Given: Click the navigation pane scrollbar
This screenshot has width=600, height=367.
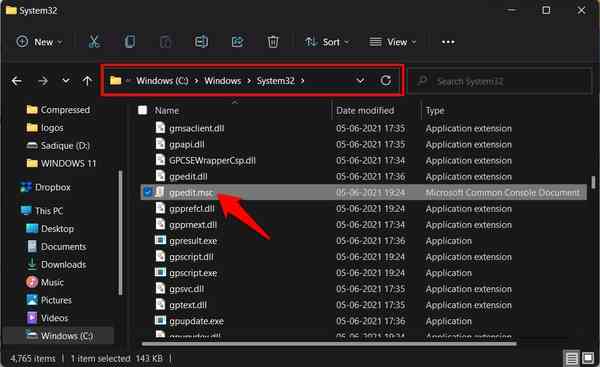Looking at the screenshot, I should (121, 233).
